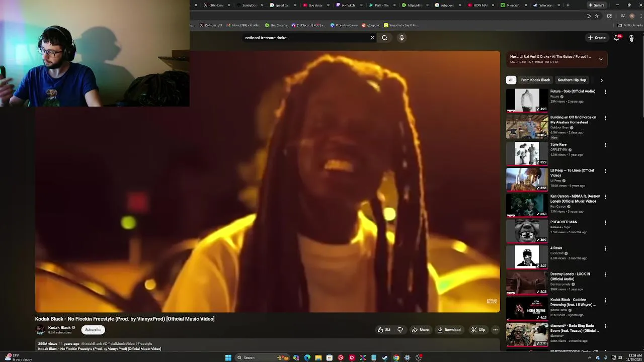Open Kodak Black channel name link
644x362 pixels.
(59, 328)
